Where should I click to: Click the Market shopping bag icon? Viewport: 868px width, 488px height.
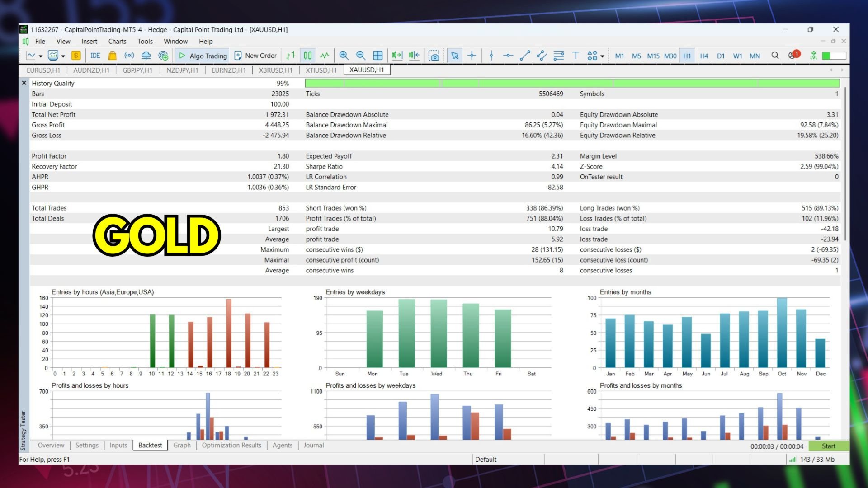[x=112, y=56]
